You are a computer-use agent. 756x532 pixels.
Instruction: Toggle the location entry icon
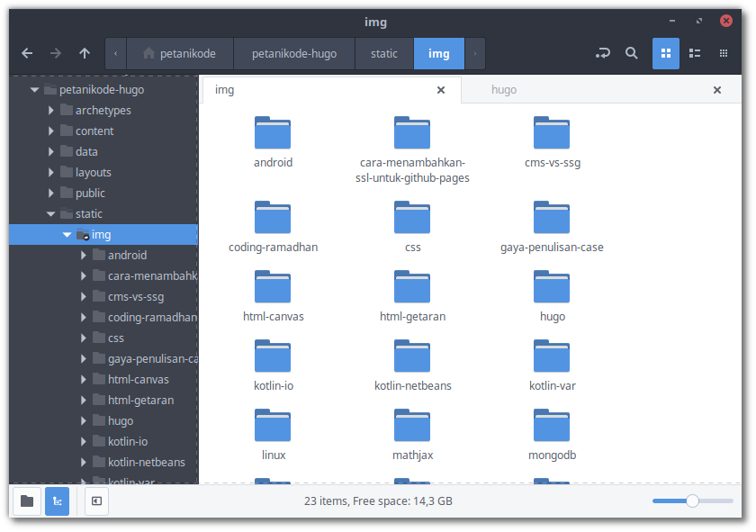(x=602, y=54)
